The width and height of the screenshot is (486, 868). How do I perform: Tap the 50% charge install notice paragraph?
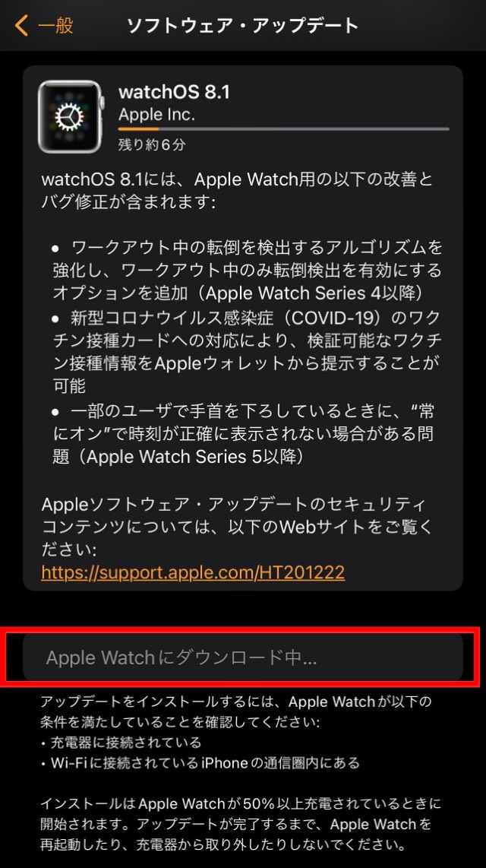pyautogui.click(x=241, y=824)
